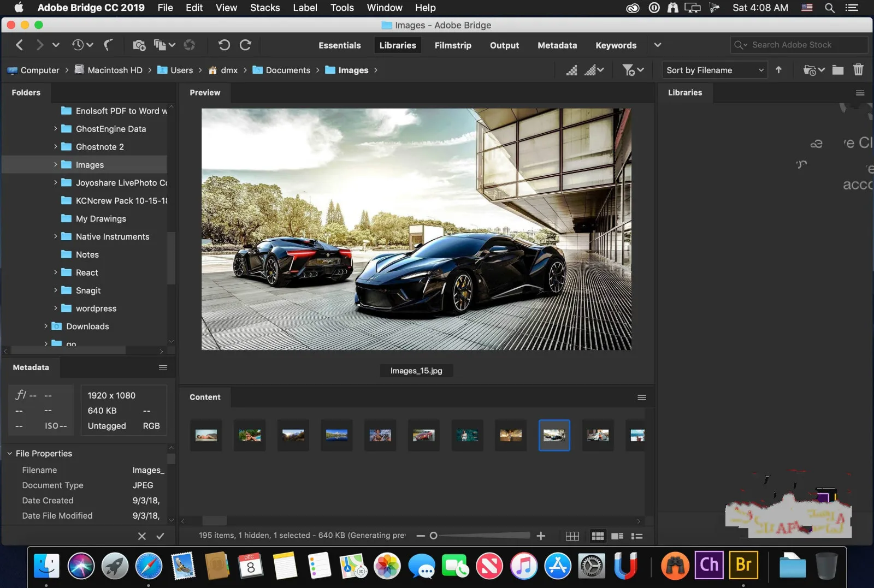Create a new folder using the toolbar icon

tap(837, 70)
